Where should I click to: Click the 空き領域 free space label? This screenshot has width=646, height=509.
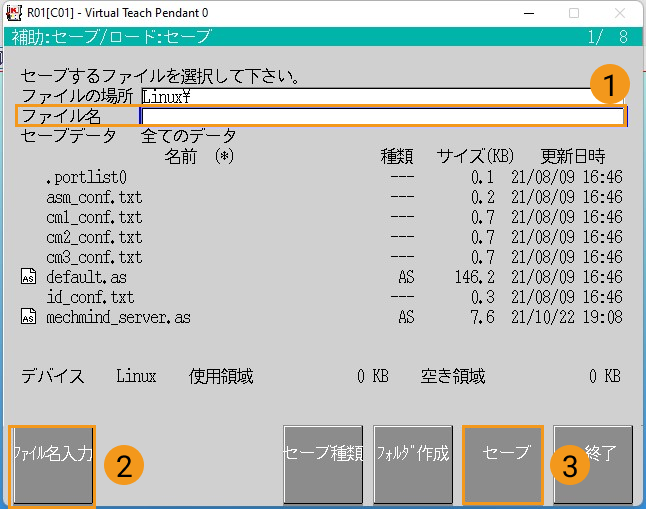coord(453,376)
